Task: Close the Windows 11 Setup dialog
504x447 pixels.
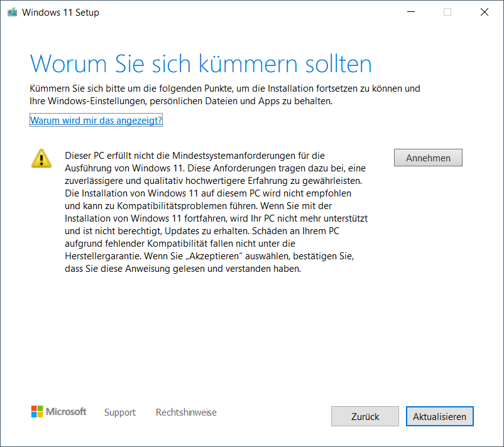Action: [484, 12]
